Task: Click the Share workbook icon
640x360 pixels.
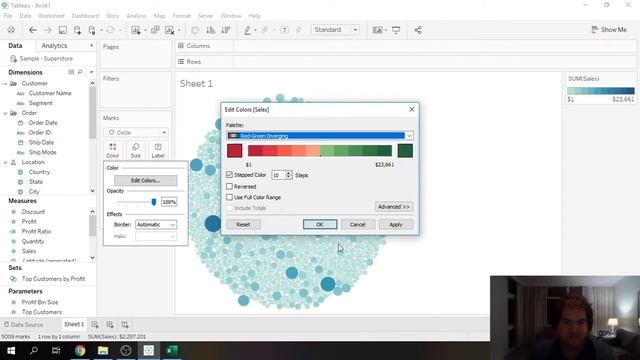Action: [418, 30]
